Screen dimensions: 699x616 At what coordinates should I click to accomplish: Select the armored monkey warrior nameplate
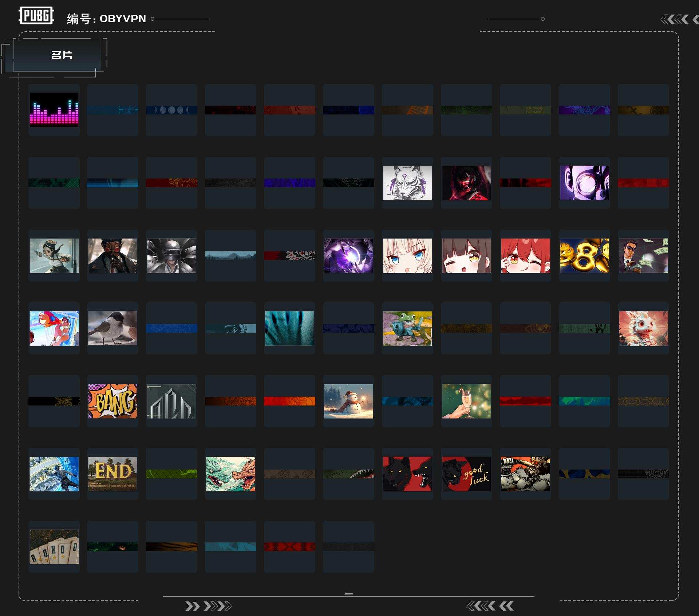[x=525, y=474]
